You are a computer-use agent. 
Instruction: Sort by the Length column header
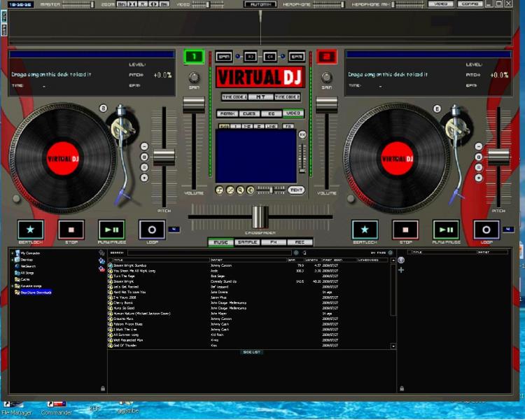(x=312, y=260)
